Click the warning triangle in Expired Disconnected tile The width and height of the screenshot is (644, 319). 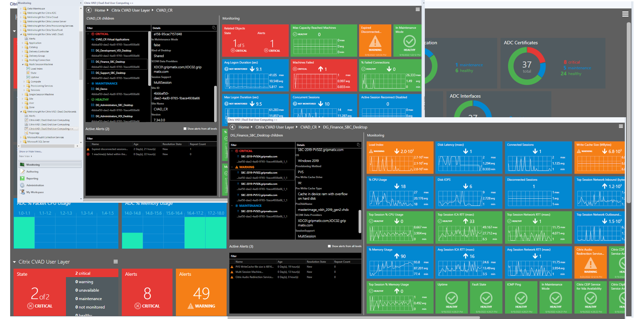point(375,42)
